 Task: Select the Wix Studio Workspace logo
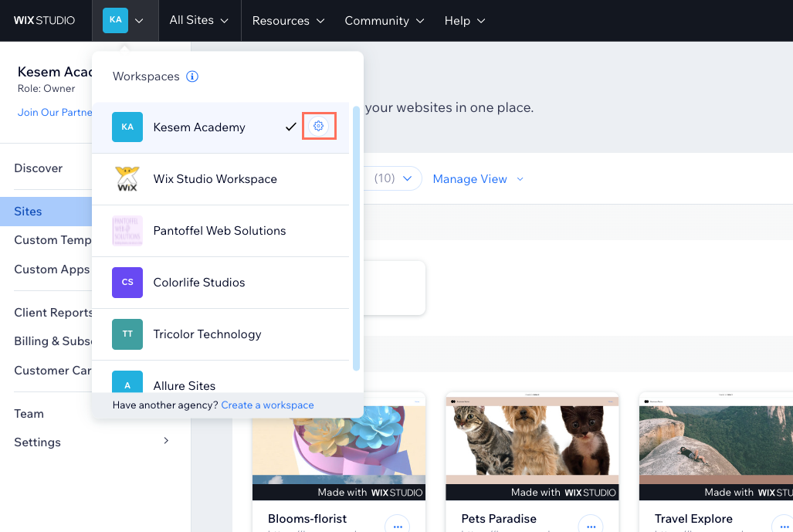(x=127, y=179)
